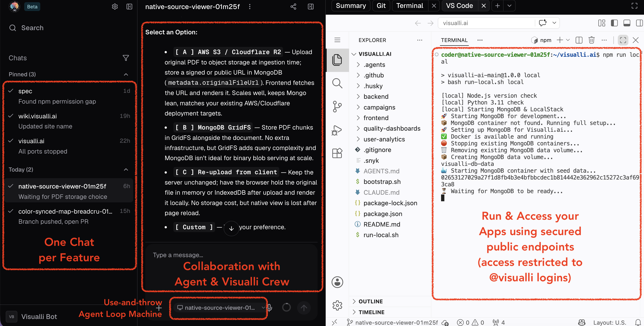Viewport: 644px width, 326px height.
Task: Collapse the Pinned (3) chats section
Action: coord(126,74)
